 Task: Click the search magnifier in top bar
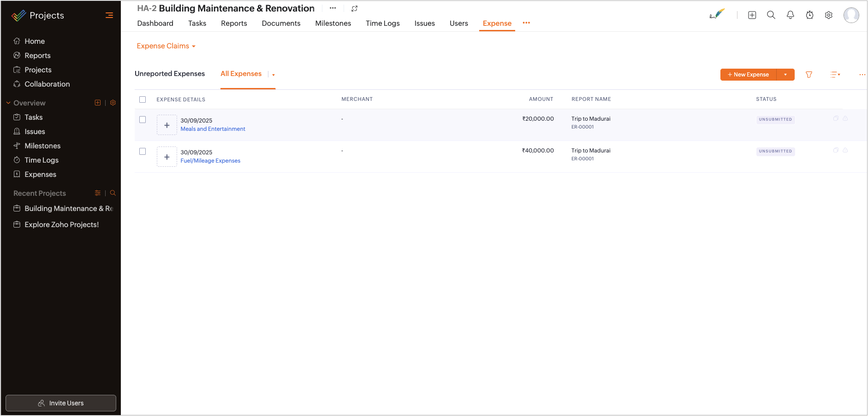tap(771, 15)
